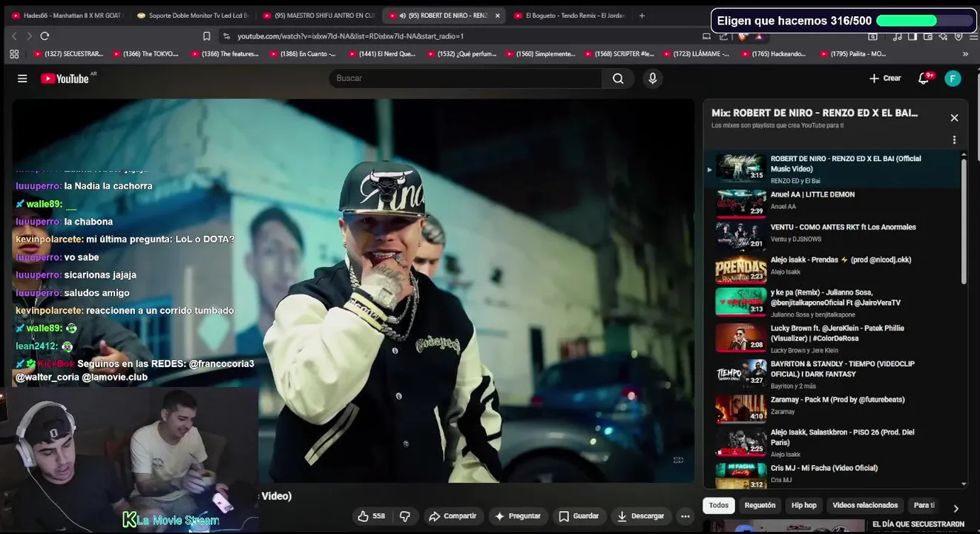980x534 pixels.
Task: Close the Mix playlist panel
Action: click(954, 118)
